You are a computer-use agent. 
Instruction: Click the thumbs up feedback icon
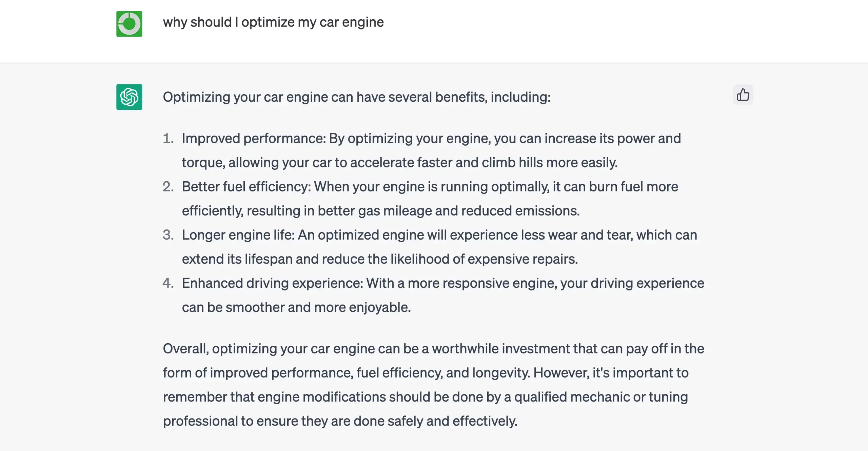[743, 95]
